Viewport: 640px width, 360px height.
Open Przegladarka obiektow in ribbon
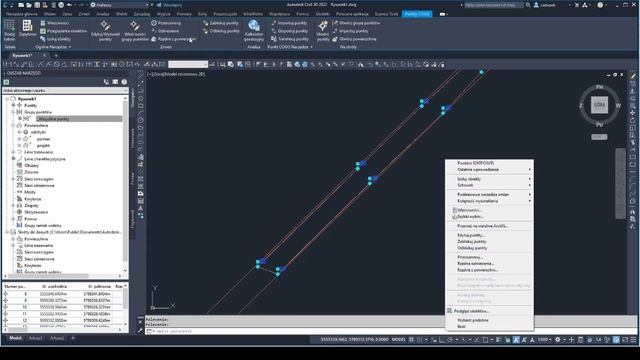(x=63, y=31)
